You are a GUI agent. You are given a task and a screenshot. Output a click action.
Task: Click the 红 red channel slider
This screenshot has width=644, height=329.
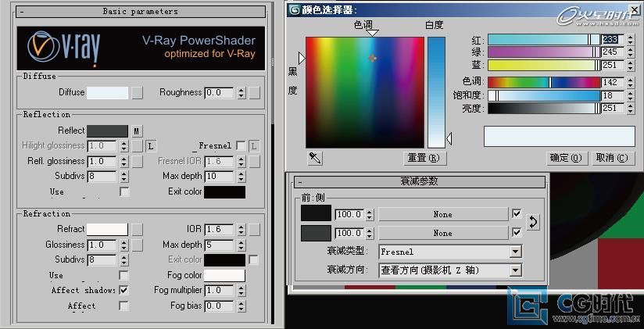544,39
